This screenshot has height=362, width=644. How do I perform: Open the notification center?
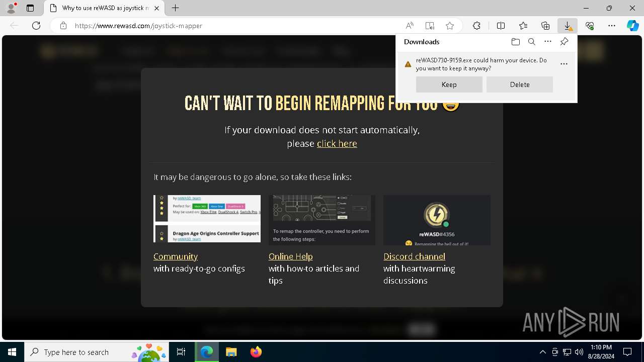(x=627, y=352)
